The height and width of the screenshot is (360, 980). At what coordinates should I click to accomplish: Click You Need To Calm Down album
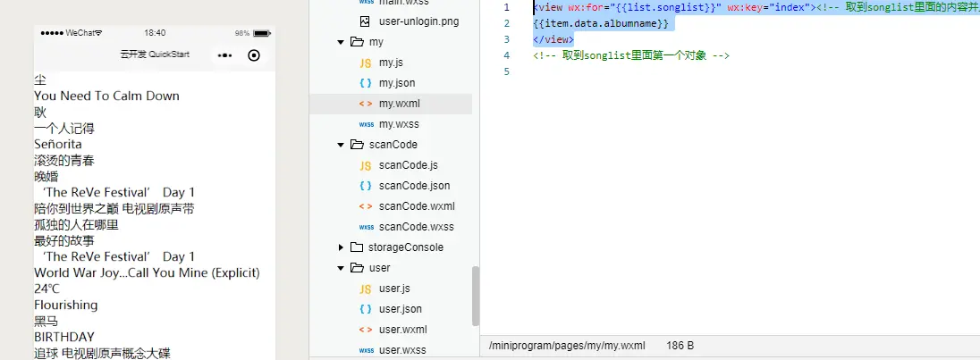point(107,96)
